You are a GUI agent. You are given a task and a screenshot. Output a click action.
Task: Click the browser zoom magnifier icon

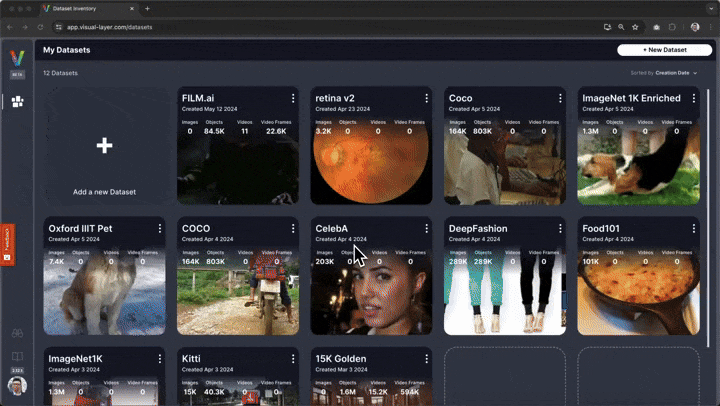621,27
